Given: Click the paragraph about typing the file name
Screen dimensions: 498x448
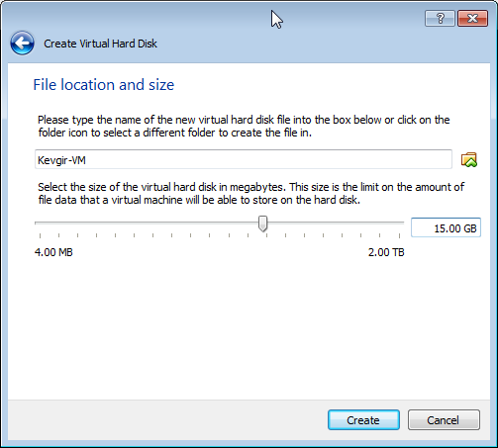Looking at the screenshot, I should (x=244, y=126).
